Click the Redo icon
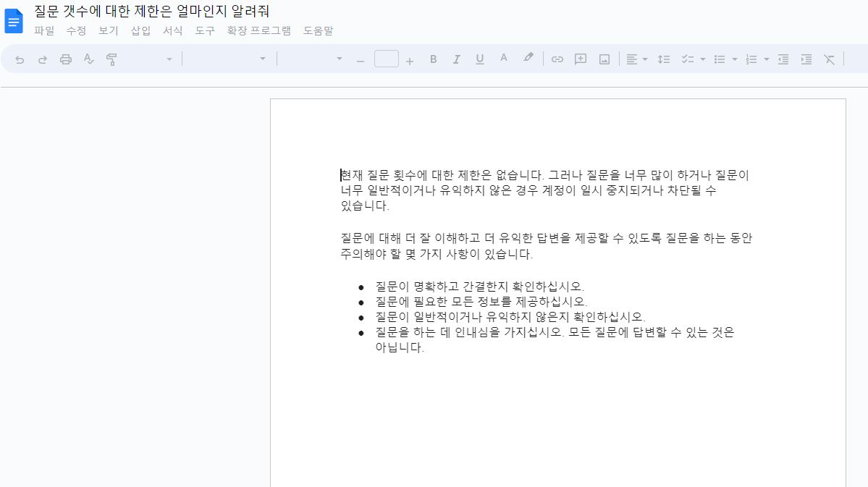868x487 pixels. coord(42,59)
